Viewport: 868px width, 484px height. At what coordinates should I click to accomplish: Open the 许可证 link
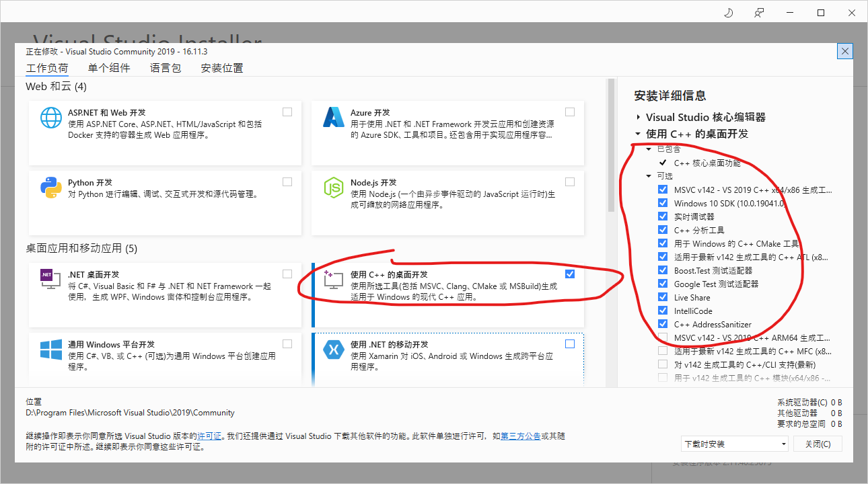(x=209, y=436)
